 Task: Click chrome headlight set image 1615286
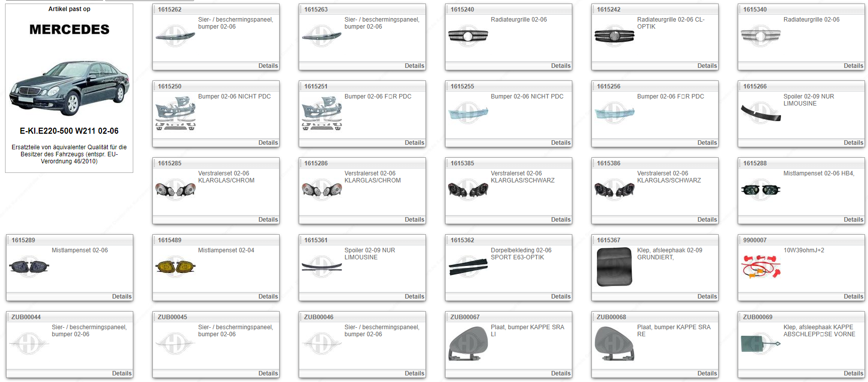322,190
